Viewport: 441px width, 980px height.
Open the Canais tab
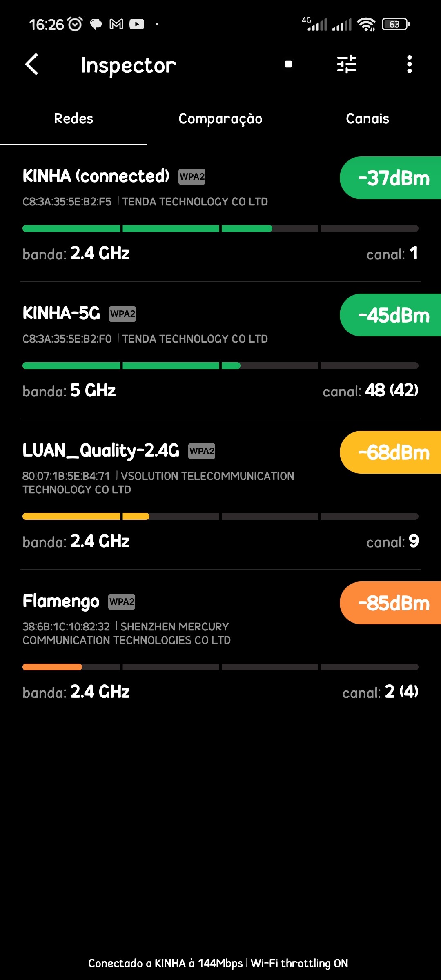click(367, 119)
